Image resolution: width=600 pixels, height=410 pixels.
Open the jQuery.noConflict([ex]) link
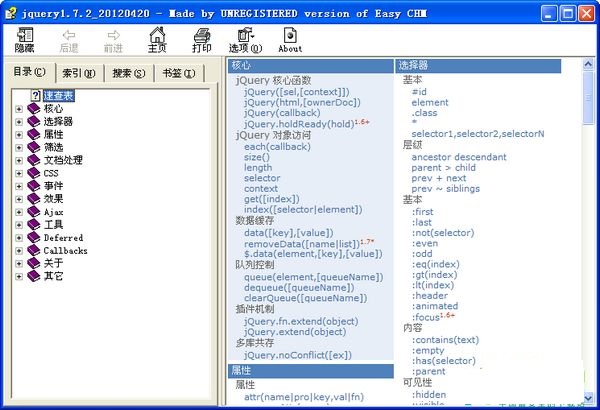298,355
